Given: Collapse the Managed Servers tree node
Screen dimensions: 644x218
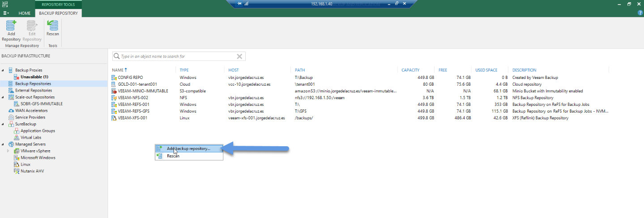Looking at the screenshot, I should pos(3,144).
